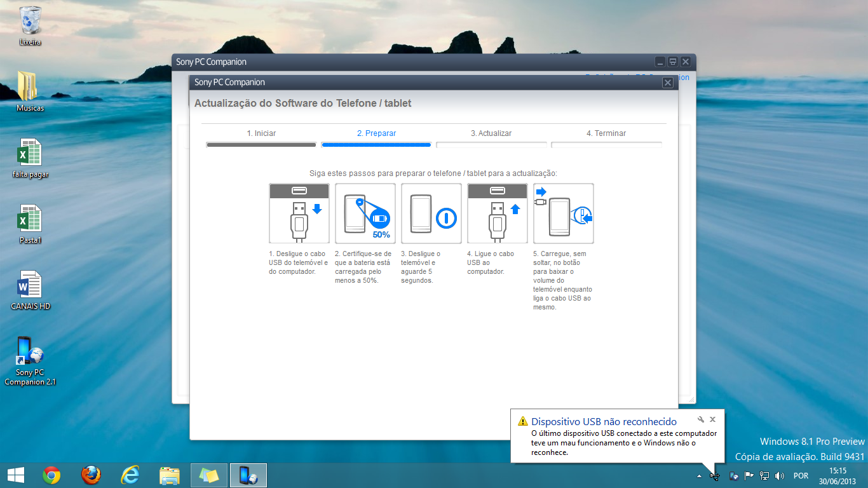Click the Actualização do Software do Telefone heading
868x488 pixels.
pos(303,103)
